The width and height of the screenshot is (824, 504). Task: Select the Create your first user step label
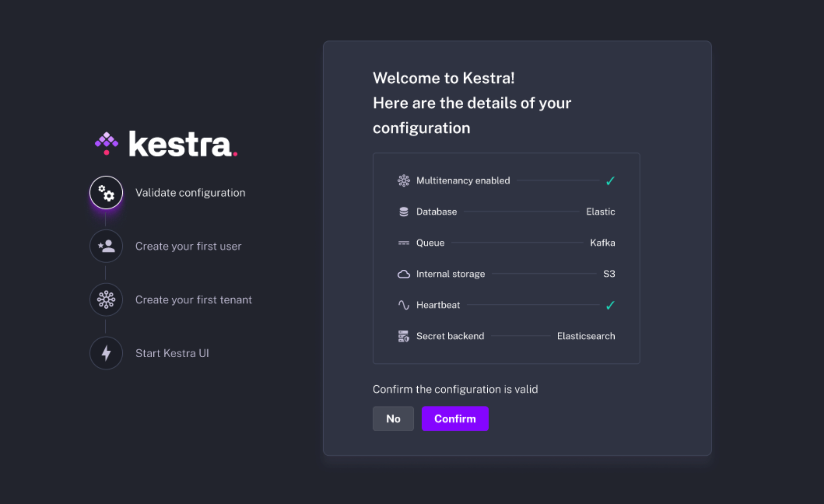coord(188,246)
